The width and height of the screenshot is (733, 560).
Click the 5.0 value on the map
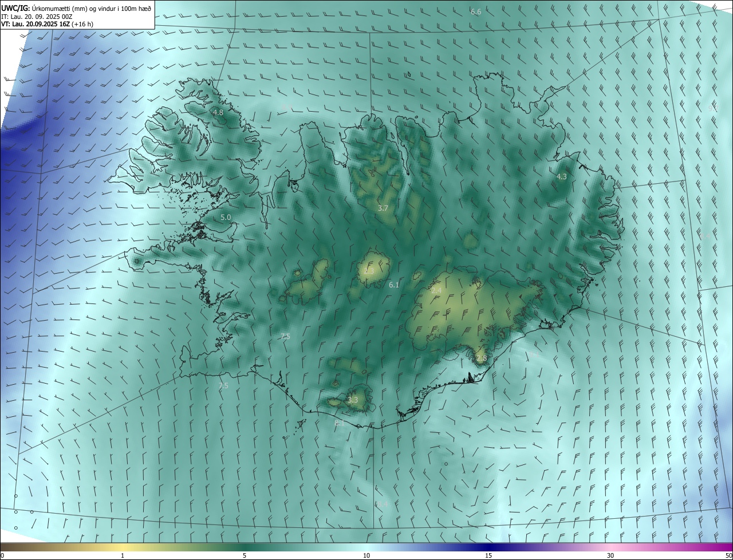coord(226,218)
